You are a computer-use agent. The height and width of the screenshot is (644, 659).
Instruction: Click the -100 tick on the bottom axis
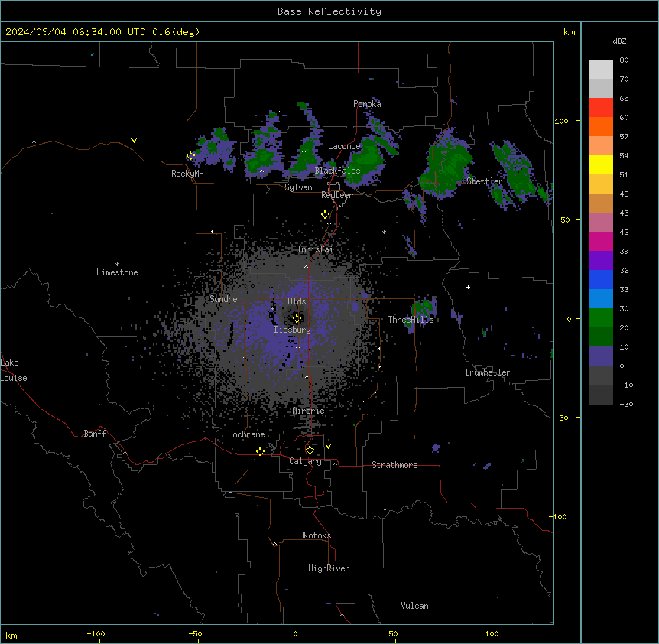click(96, 633)
